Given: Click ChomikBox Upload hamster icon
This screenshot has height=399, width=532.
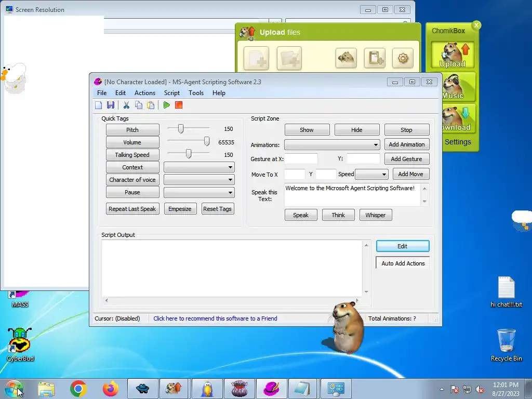Looking at the screenshot, I should [x=453, y=55].
